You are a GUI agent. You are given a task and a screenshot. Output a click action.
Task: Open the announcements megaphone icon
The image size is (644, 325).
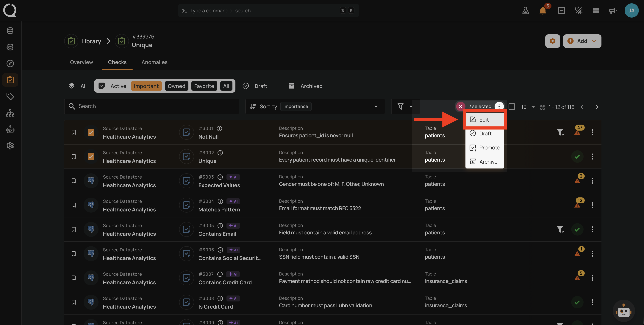613,10
